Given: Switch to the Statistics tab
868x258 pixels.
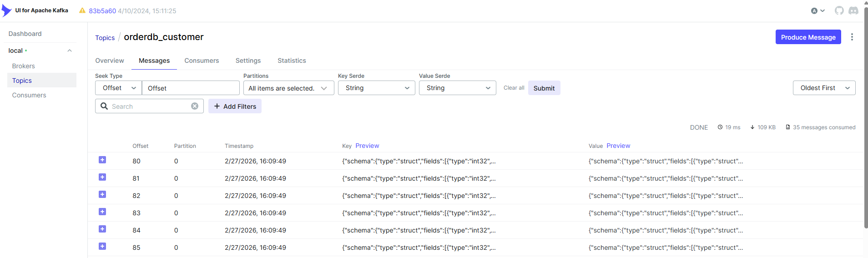Looking at the screenshot, I should [x=292, y=61].
